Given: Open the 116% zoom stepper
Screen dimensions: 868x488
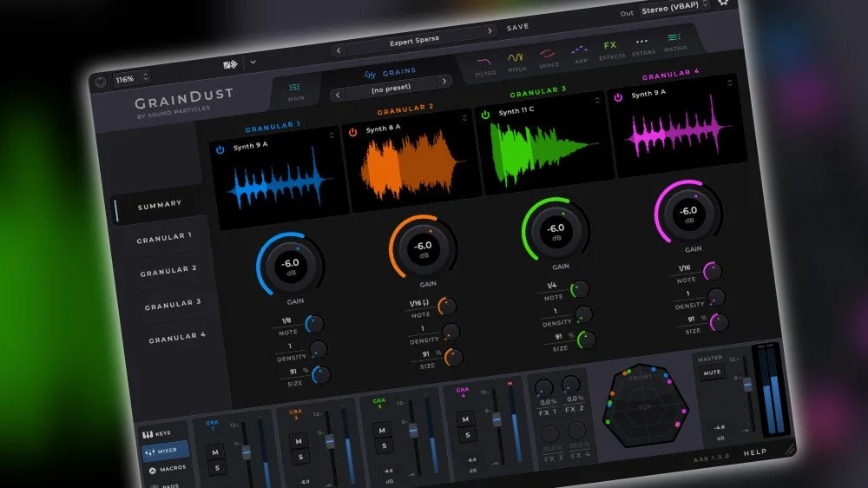Looking at the screenshot, I should click(x=132, y=78).
